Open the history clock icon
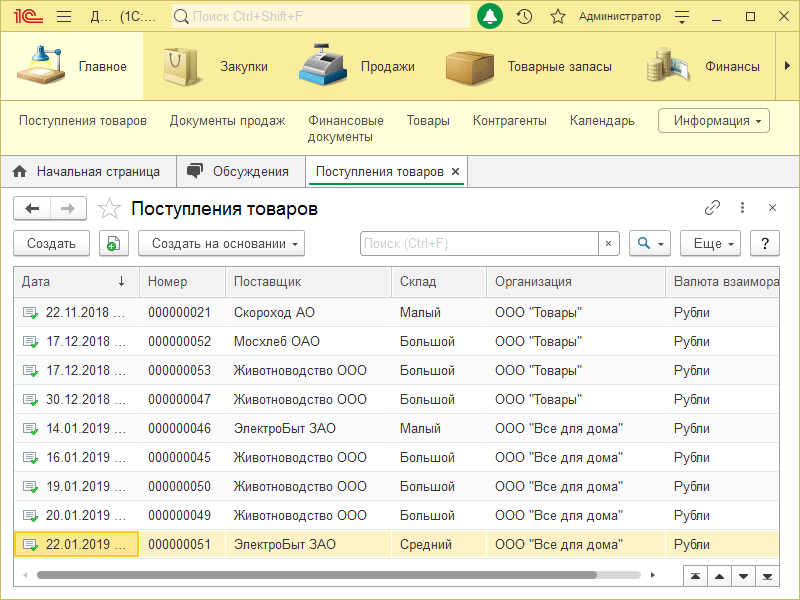800x600 pixels. click(524, 17)
